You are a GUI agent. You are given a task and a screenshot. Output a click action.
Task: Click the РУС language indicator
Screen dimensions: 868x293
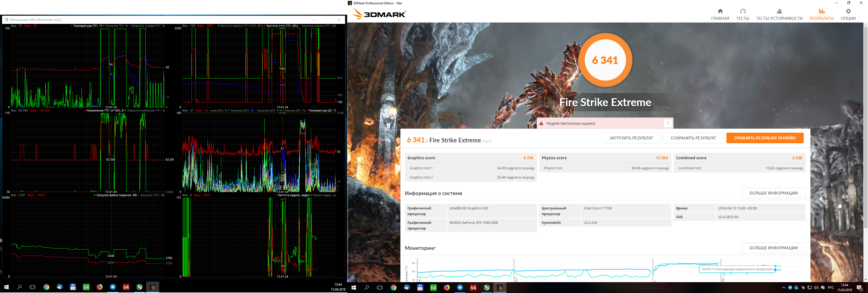coord(831,288)
